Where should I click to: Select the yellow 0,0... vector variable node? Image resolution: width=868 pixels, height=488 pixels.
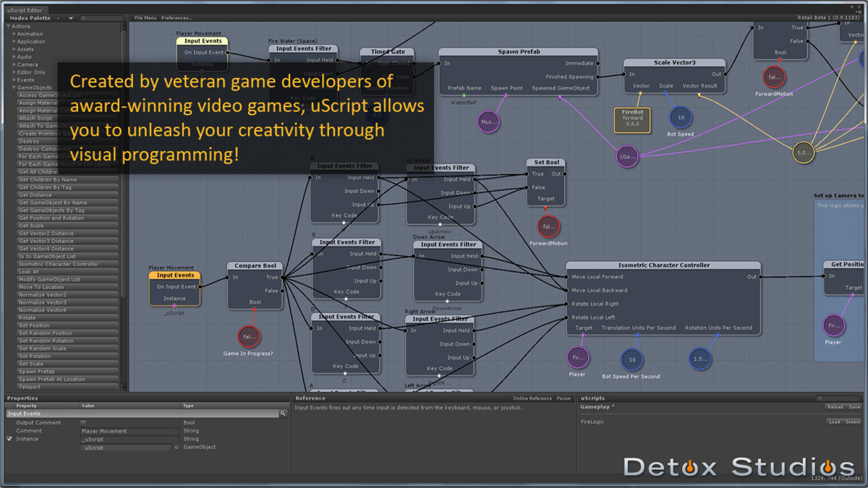click(x=803, y=153)
